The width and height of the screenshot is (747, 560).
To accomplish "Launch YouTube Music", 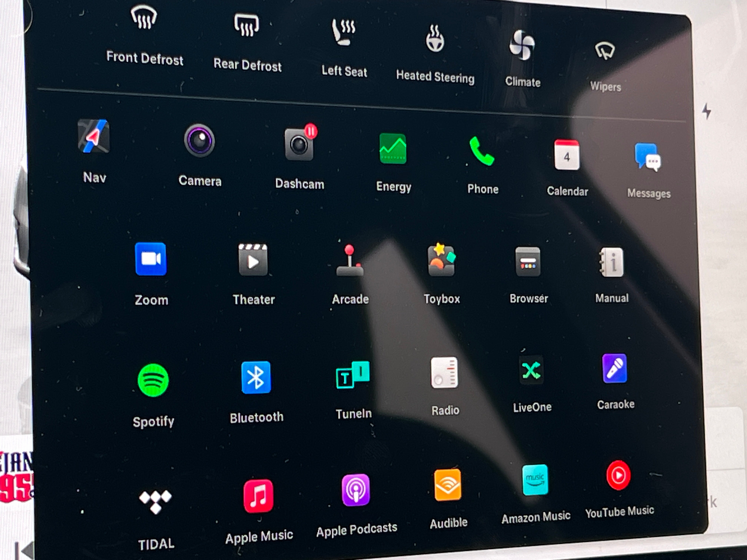I will [x=618, y=475].
